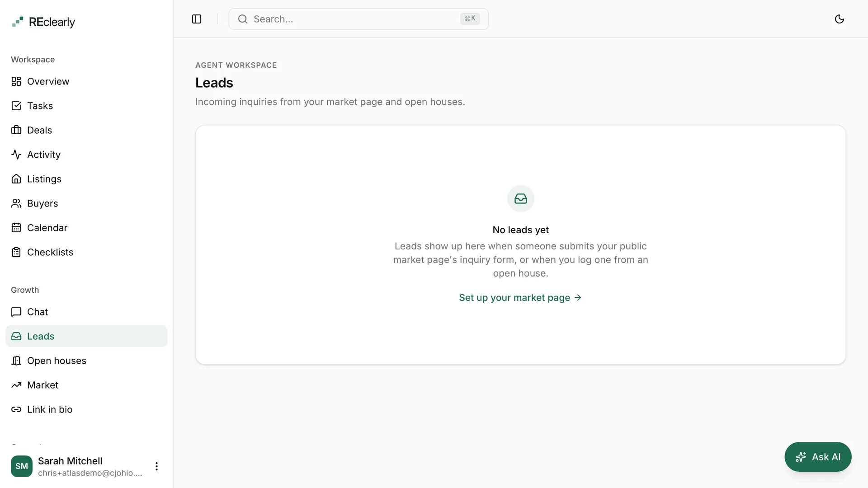Open Open houses door icon

[x=16, y=361]
